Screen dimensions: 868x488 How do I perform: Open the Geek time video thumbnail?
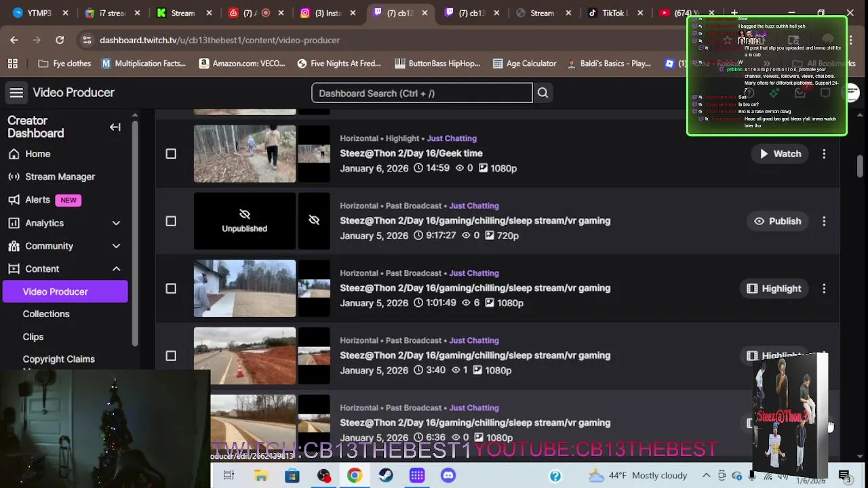[245, 154]
